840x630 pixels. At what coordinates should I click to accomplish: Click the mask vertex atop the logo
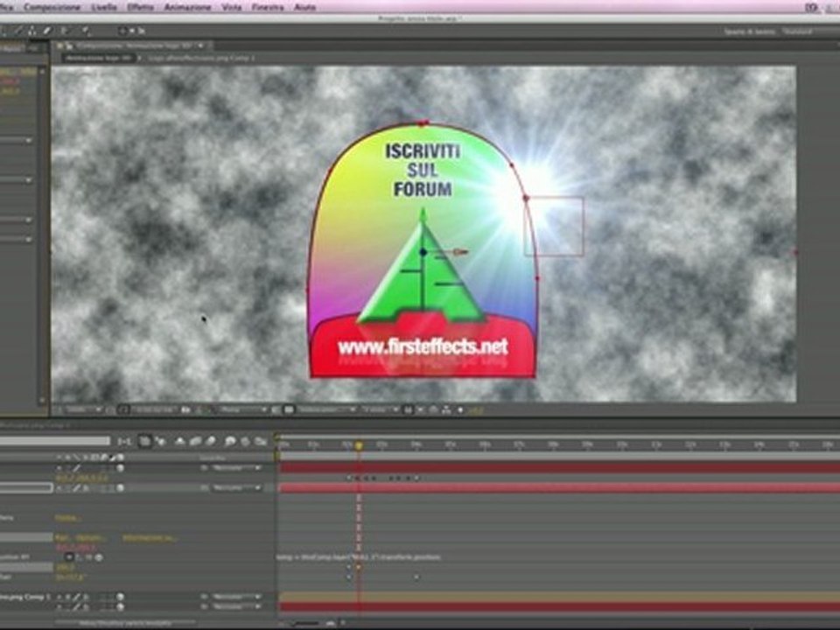[423, 123]
